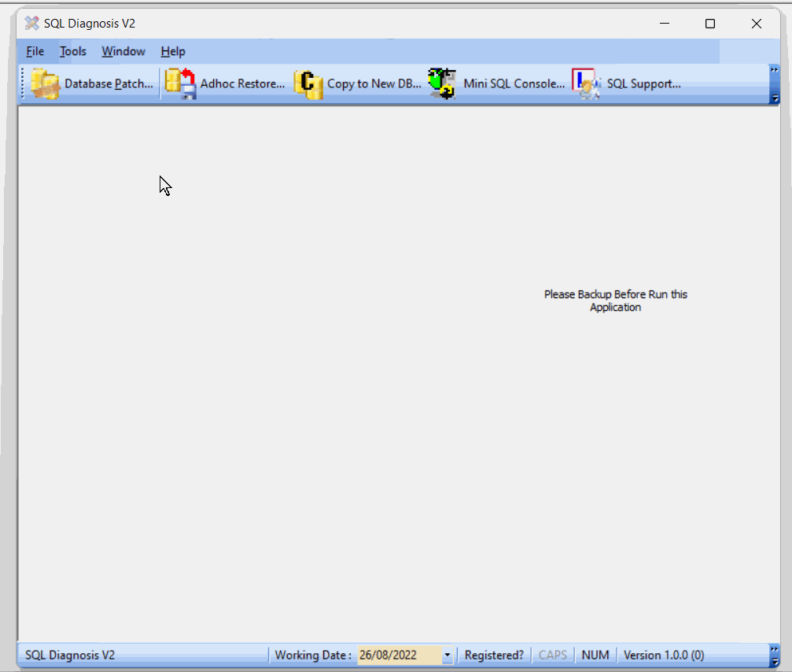Viewport: 792px width, 672px height.
Task: Click the toolbar grip handle beside Database Patch
Action: click(23, 83)
